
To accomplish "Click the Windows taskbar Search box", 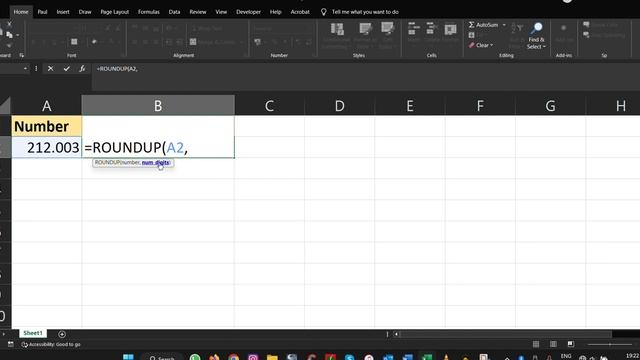I will coord(162,358).
